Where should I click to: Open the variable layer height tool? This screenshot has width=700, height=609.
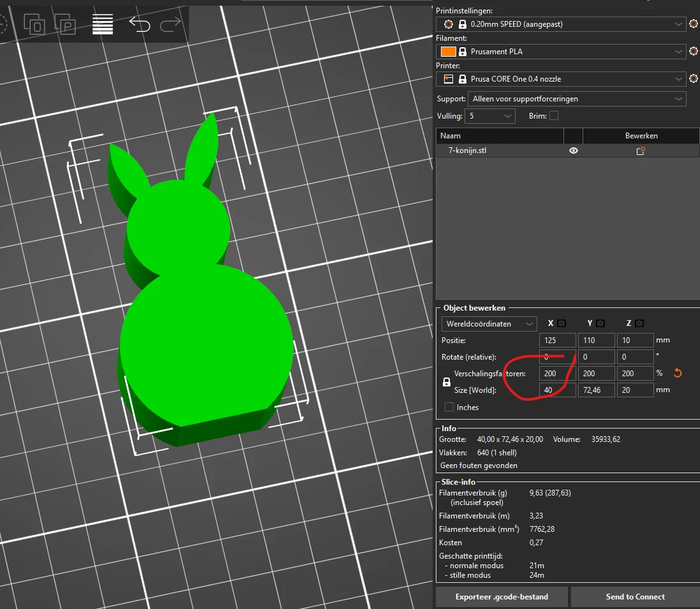(x=102, y=24)
